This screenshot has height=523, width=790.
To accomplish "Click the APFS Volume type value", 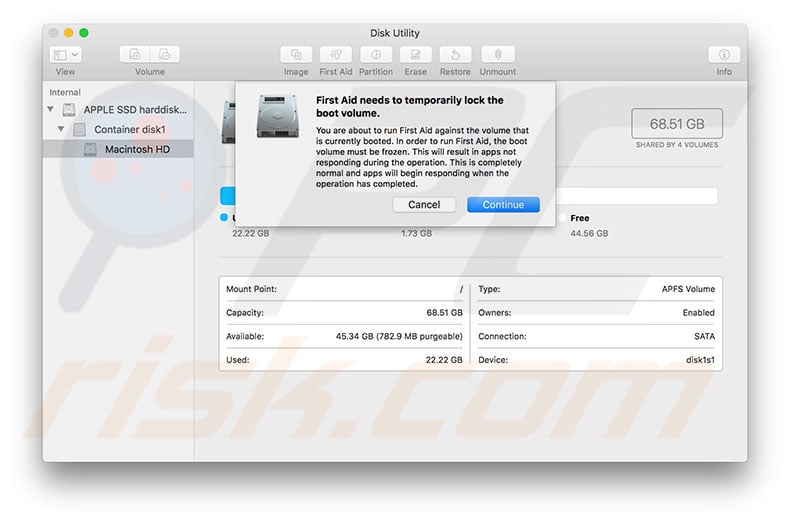I will tap(688, 289).
